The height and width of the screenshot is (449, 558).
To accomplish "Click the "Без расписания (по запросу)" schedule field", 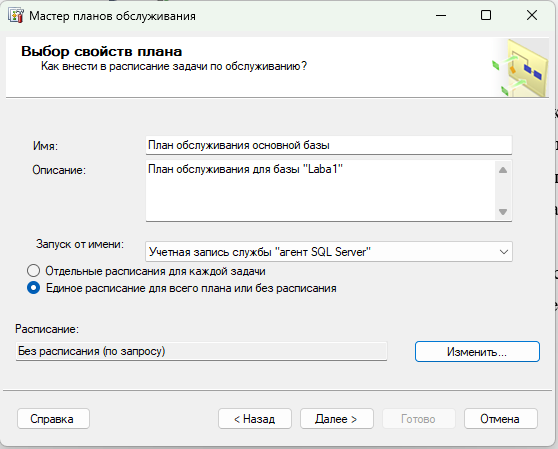I will 201,352.
